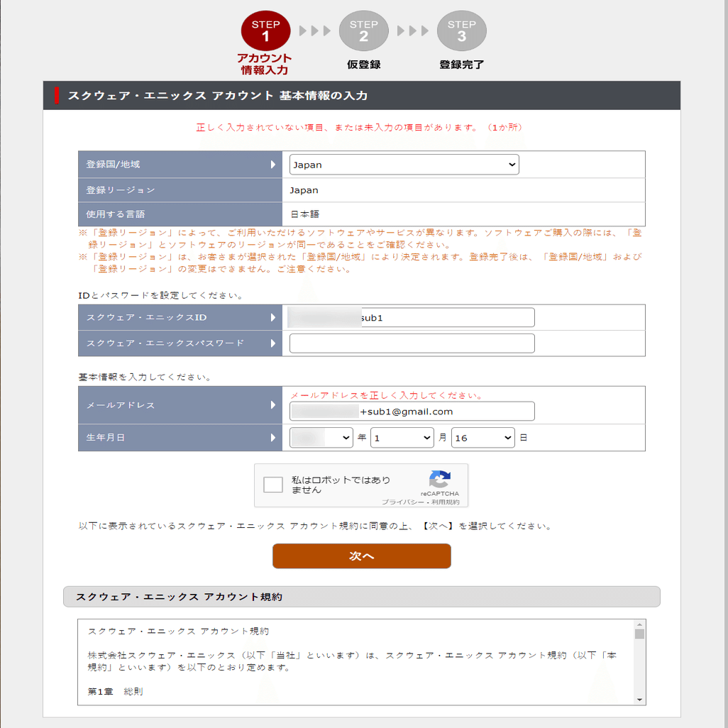Check the 私はロボットではありません checkbox

click(x=273, y=485)
